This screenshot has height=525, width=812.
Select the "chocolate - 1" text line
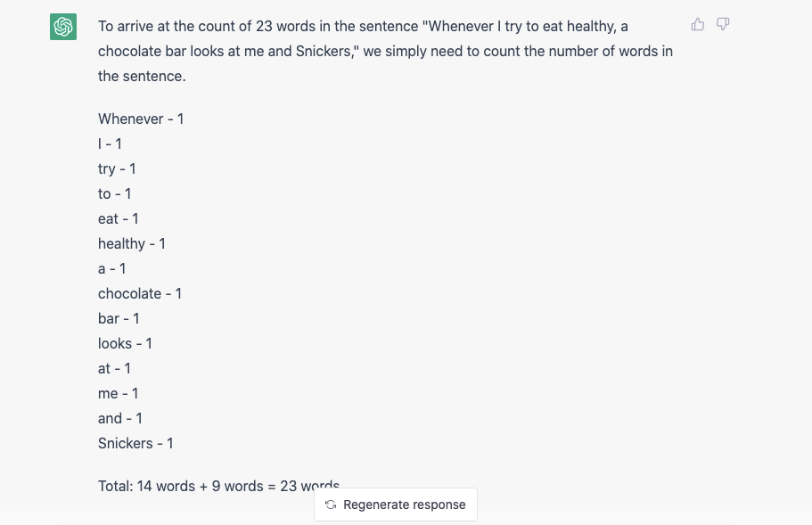[140, 293]
